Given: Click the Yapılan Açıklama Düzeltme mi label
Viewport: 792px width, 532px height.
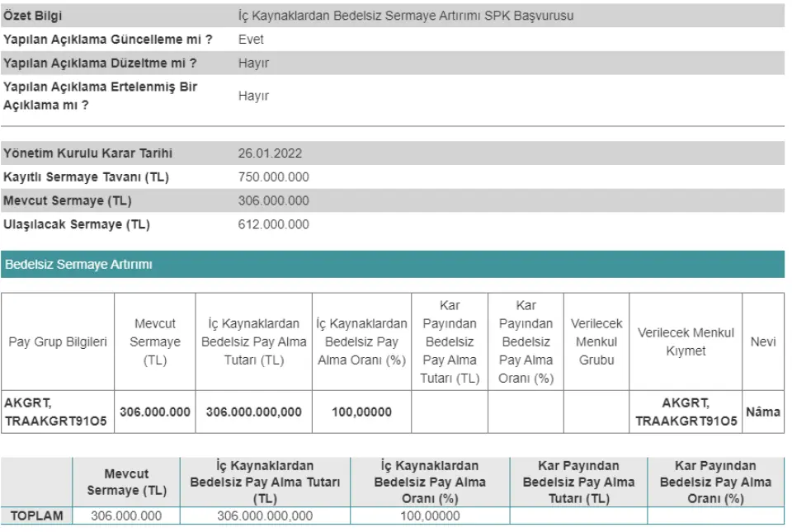Looking at the screenshot, I should click(100, 63).
